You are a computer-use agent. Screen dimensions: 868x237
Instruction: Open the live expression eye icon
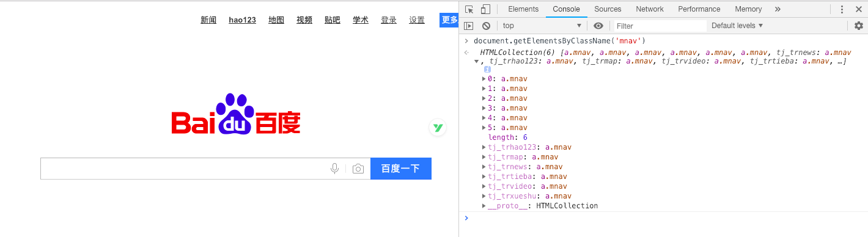pyautogui.click(x=598, y=26)
